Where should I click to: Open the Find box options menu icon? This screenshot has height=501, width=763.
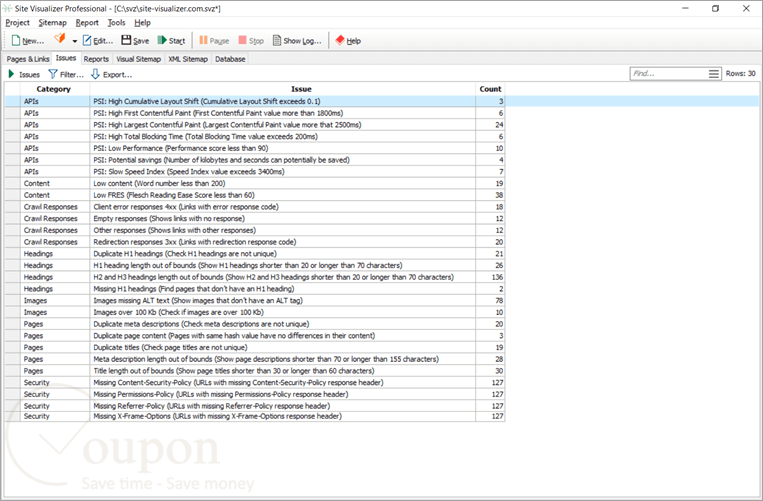click(x=713, y=74)
